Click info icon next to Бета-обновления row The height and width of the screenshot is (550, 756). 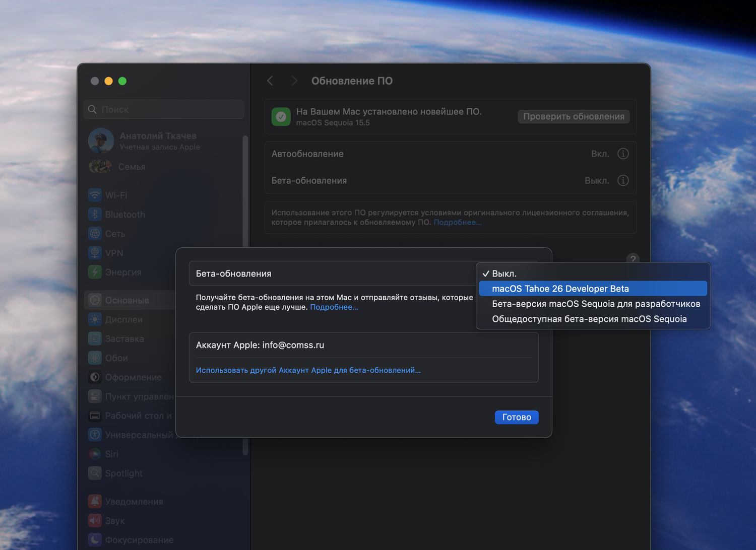pos(623,180)
